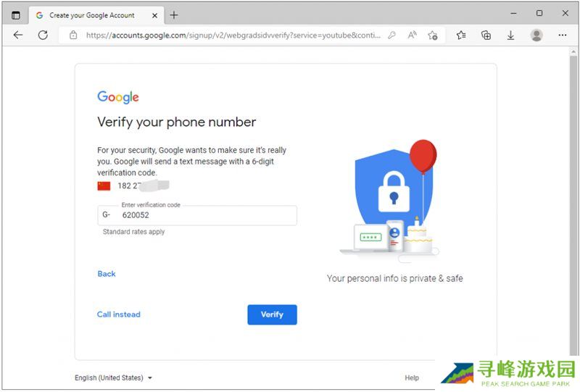Expand the English (United States) language dropdown
Screen dimensions: 580x392
click(x=114, y=378)
